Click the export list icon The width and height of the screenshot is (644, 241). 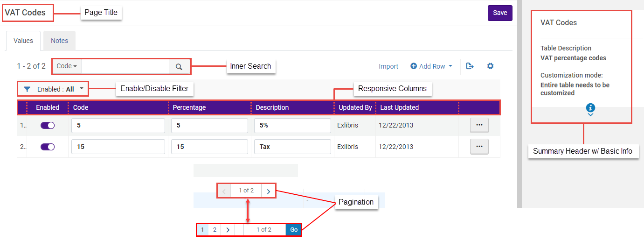[470, 66]
